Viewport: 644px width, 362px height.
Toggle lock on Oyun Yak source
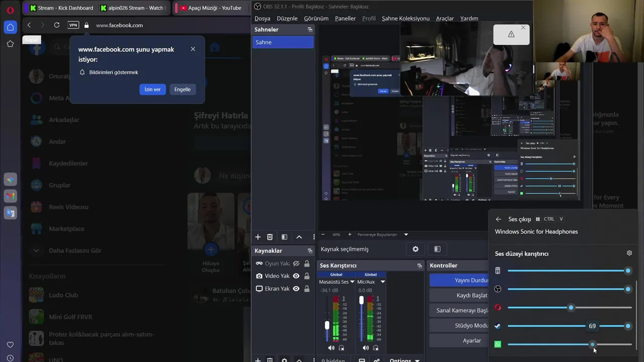[x=307, y=263]
